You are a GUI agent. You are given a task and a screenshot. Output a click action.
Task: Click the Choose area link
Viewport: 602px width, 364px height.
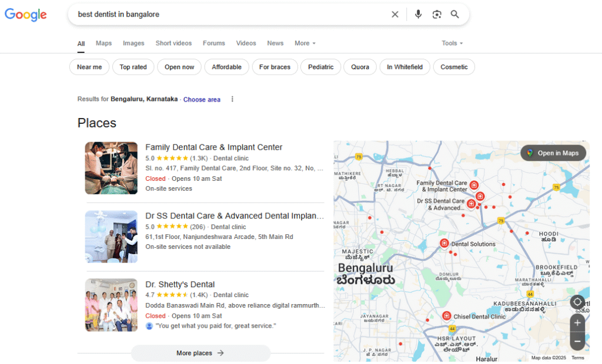tap(202, 99)
